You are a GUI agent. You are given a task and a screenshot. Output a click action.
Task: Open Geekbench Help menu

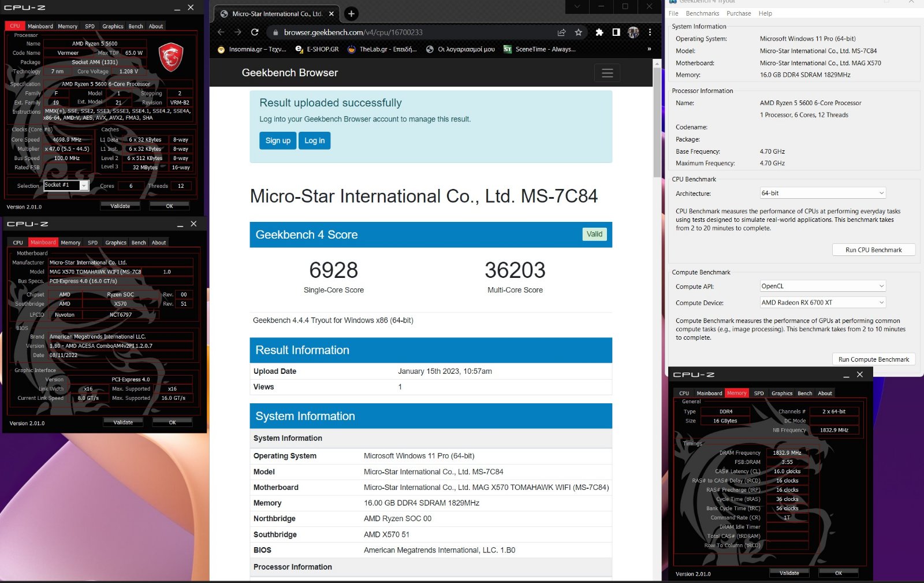[x=765, y=13]
